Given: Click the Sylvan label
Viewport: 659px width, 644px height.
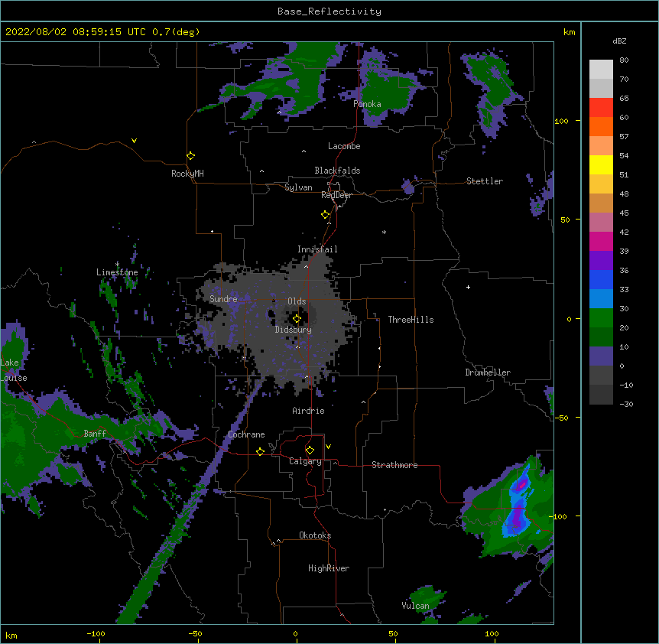Looking at the screenshot, I should tap(298, 187).
